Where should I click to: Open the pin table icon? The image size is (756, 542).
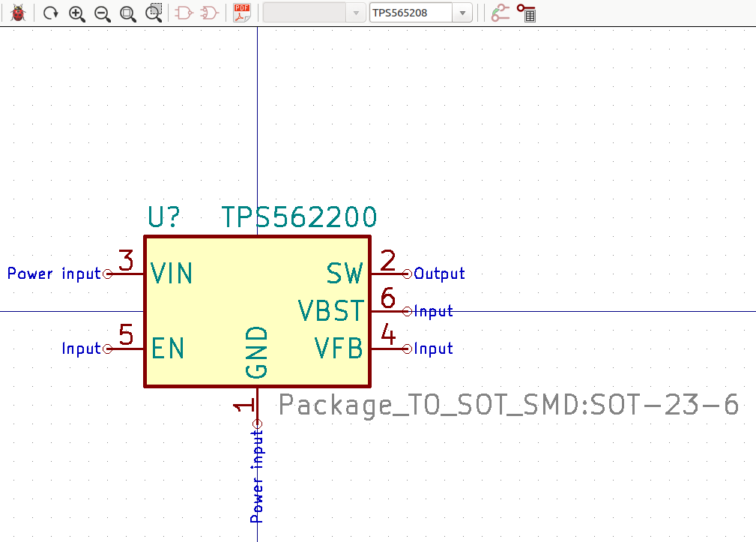point(526,13)
